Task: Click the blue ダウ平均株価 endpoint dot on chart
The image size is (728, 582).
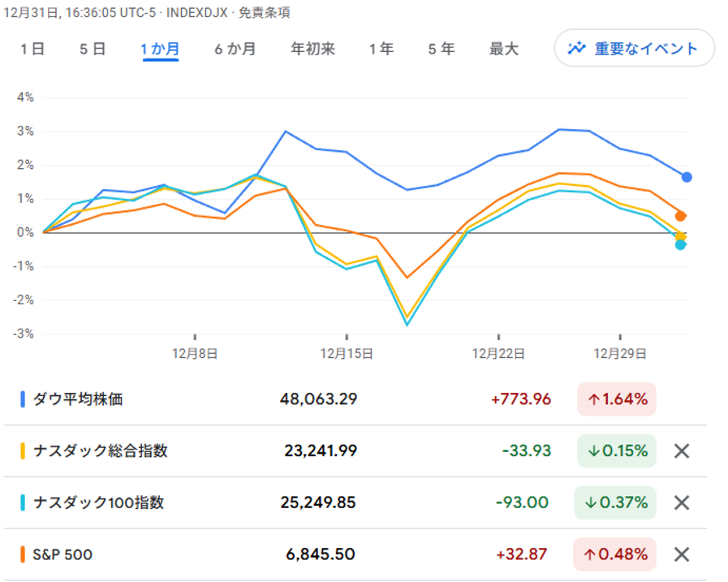Action: coord(687,177)
